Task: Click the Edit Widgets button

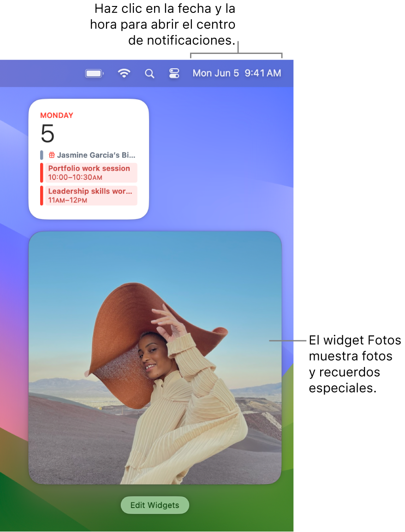Action: (155, 505)
